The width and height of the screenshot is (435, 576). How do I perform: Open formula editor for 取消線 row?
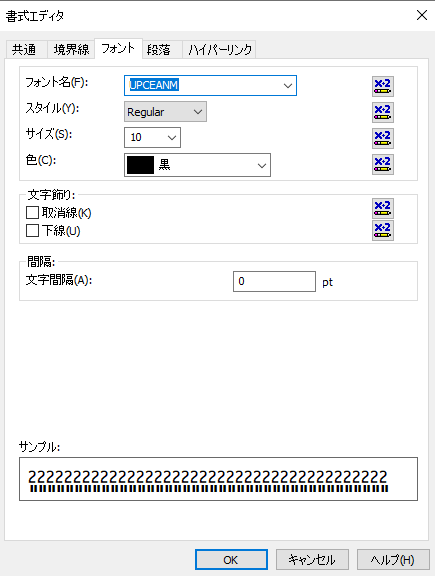point(383,208)
